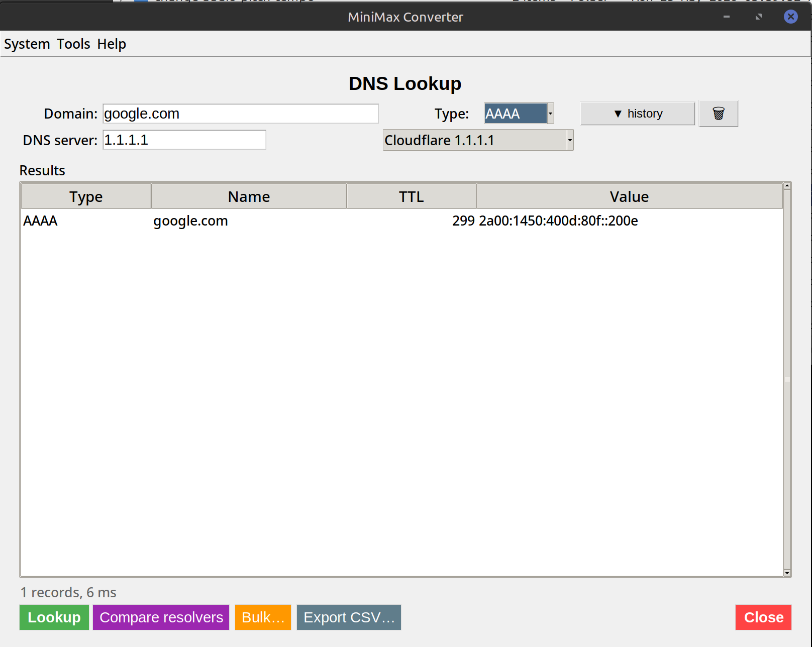Focus the Domain input field
812x647 pixels.
click(x=241, y=114)
